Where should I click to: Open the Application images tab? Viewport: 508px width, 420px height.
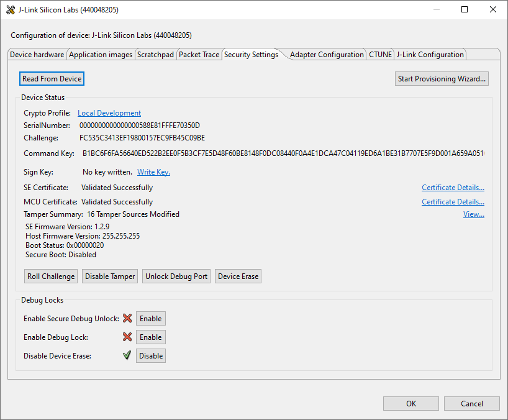tap(101, 54)
